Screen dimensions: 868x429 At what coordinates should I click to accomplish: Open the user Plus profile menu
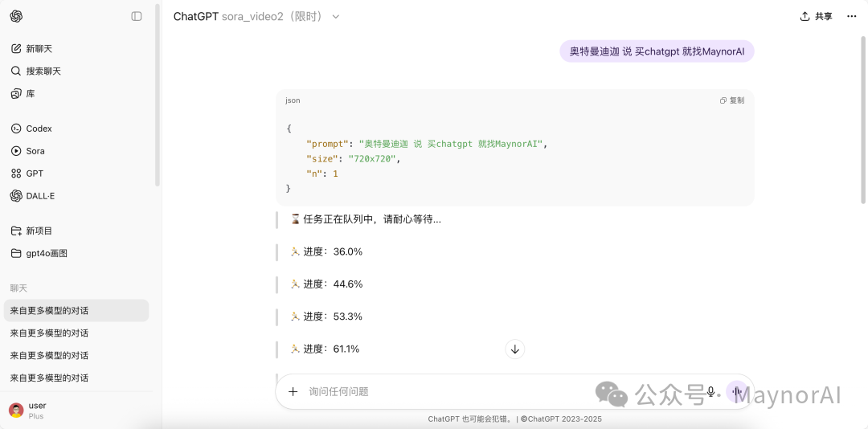pyautogui.click(x=76, y=411)
